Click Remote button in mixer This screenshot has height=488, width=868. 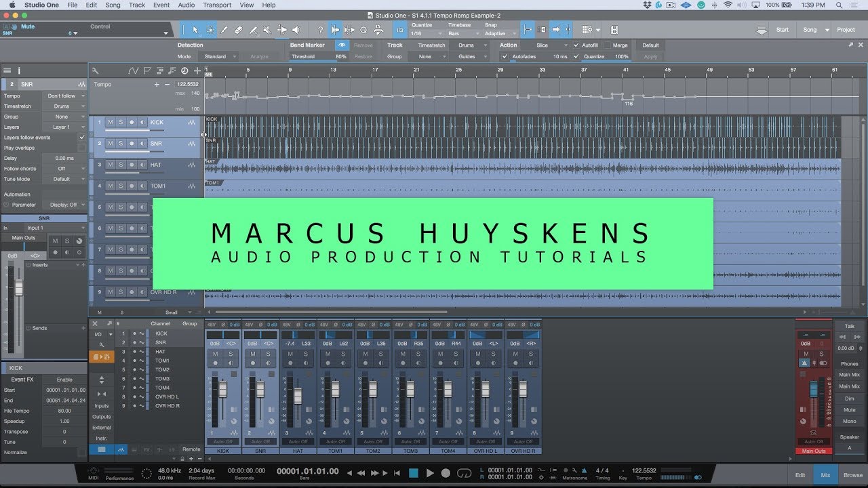point(191,449)
